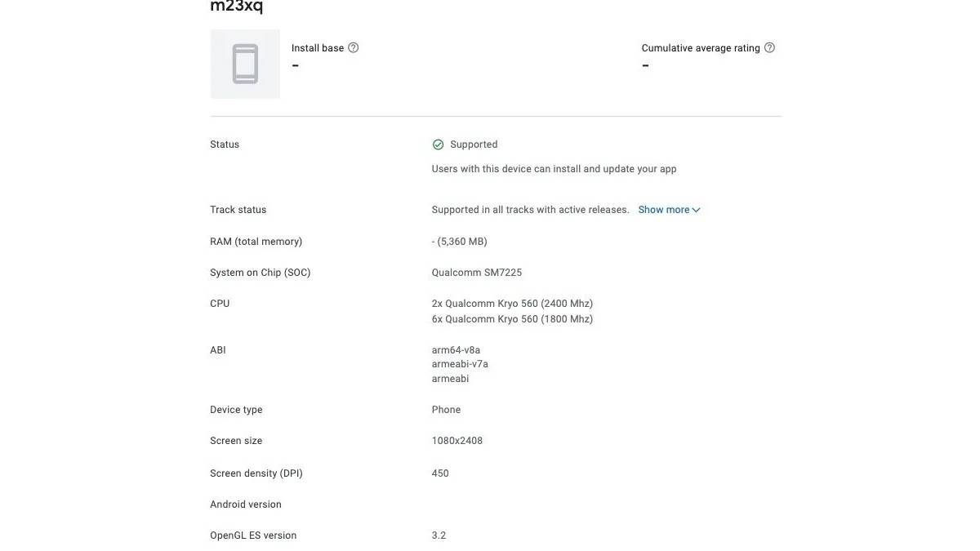The width and height of the screenshot is (980, 551).
Task: Click the arm64-v8a ABI entry
Action: pos(456,350)
